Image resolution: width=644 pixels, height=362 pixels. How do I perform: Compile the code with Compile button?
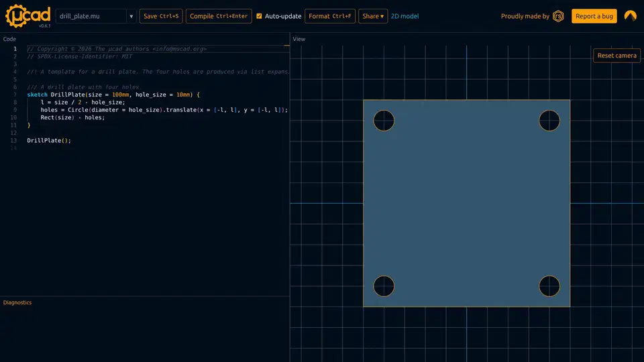point(219,16)
